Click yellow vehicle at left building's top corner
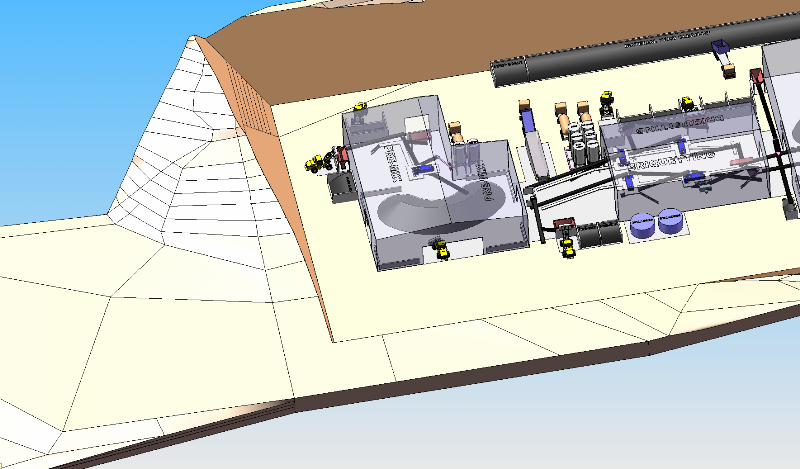Viewport: 800px width, 469px height. pyautogui.click(x=361, y=105)
